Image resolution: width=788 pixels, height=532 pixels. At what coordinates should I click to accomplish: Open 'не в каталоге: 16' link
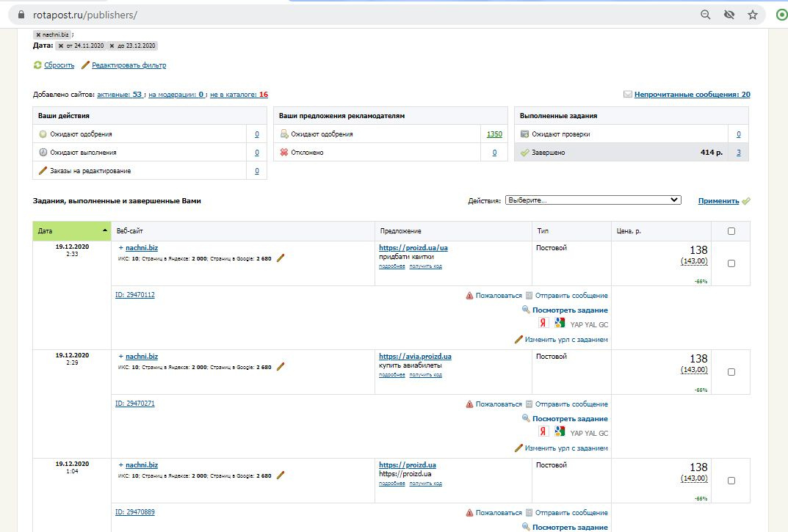point(239,95)
